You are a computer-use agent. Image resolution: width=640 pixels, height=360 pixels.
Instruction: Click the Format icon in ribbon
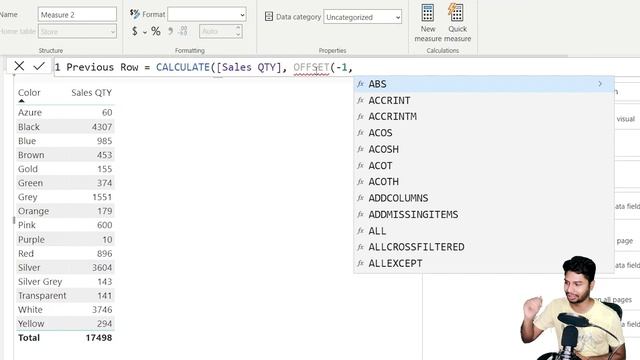[x=135, y=14]
